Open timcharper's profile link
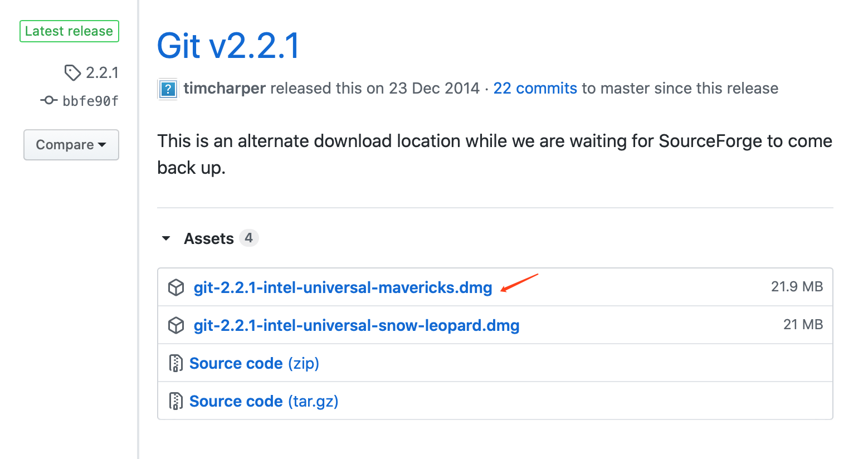 click(225, 89)
